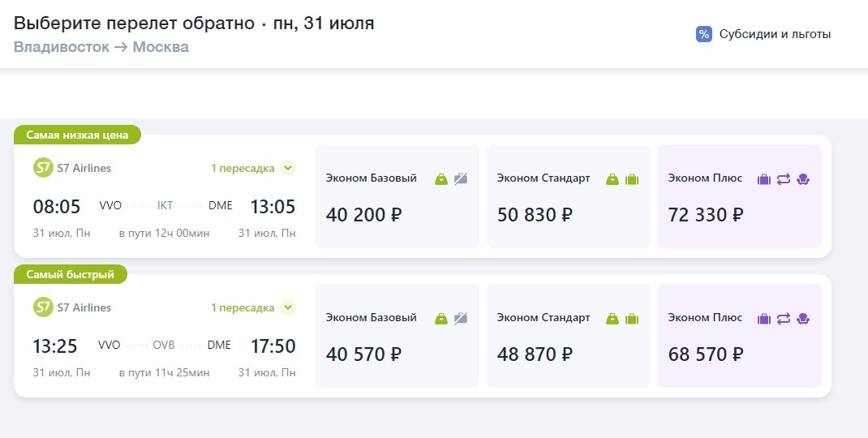The width and height of the screenshot is (868, 438).
Task: Click the crossed-out baggage icon on the 40 570 ₽ fare
Action: pos(461,318)
